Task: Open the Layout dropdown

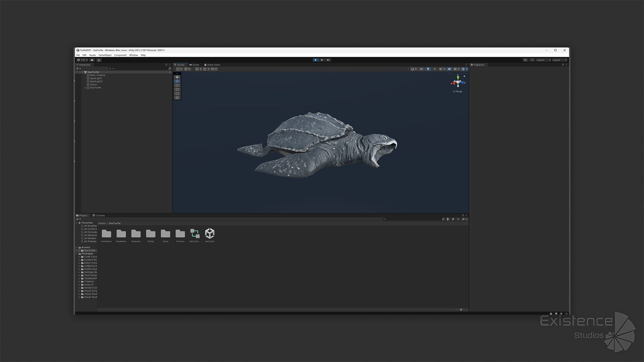Action: [x=559, y=60]
